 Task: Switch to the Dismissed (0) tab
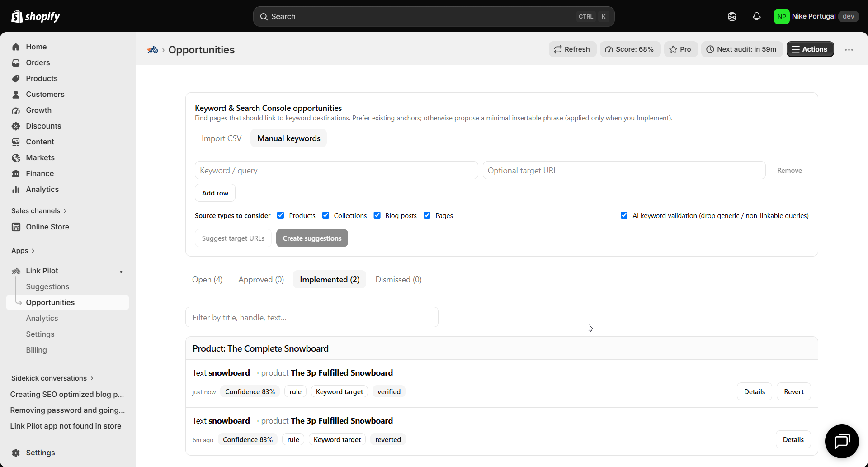[399, 280]
